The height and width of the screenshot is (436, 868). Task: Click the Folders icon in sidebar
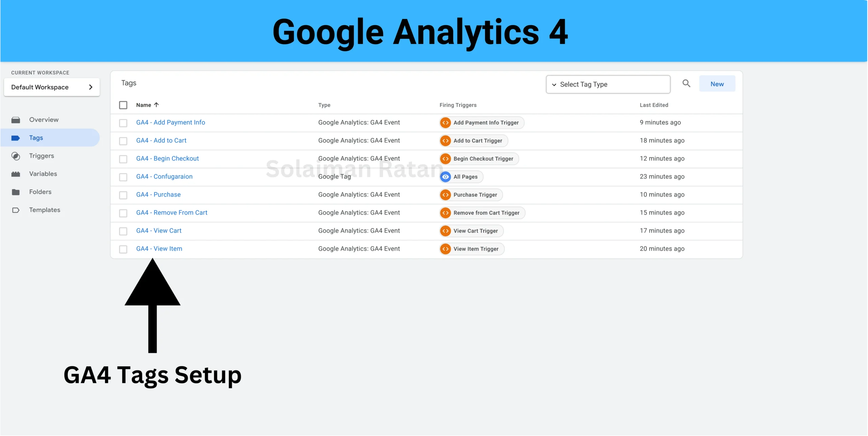click(x=16, y=192)
